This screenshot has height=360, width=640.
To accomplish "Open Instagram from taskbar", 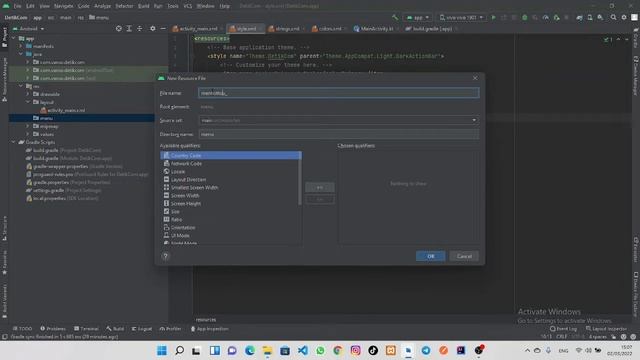I will point(356,350).
